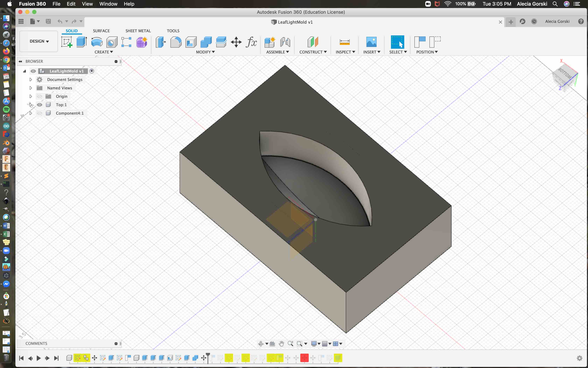Toggle visibility of LeafLightMold v1 root
This screenshot has width=588, height=368.
[33, 71]
